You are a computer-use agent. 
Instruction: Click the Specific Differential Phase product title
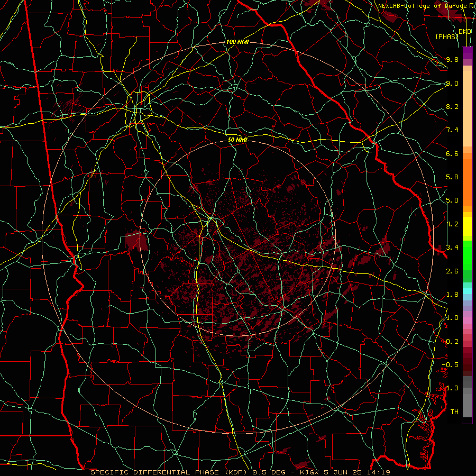click(240, 472)
